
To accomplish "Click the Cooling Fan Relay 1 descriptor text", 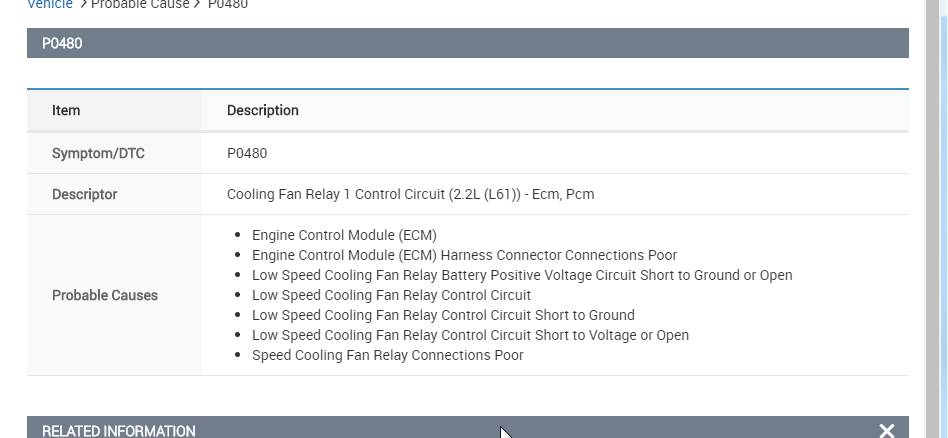I will click(x=410, y=194).
